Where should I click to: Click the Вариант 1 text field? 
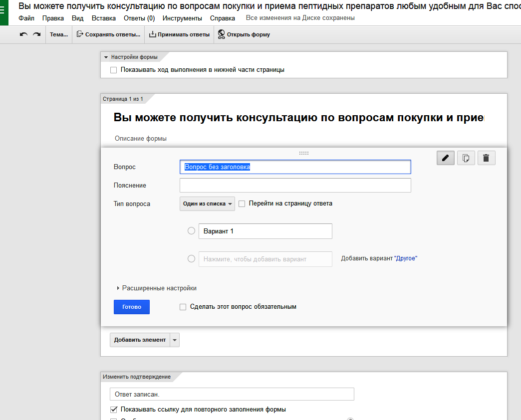click(x=265, y=231)
